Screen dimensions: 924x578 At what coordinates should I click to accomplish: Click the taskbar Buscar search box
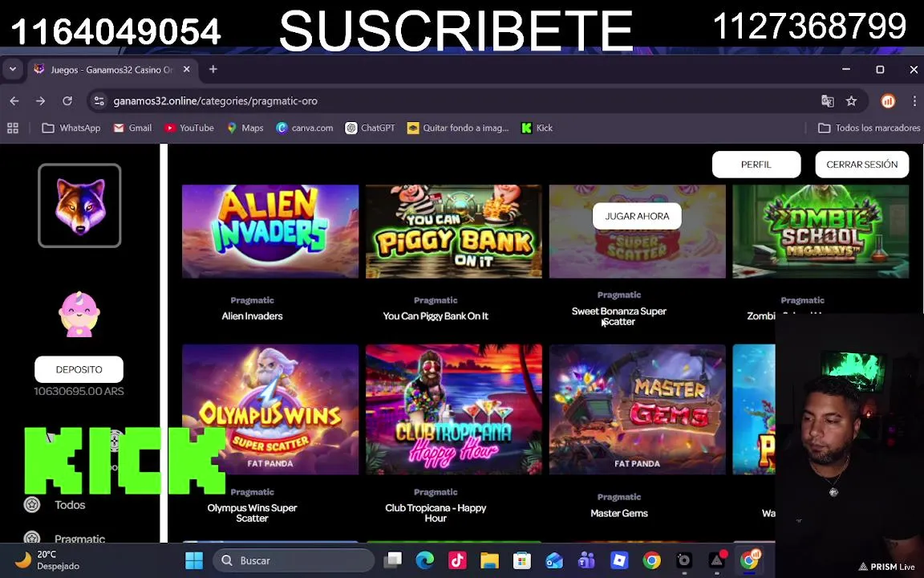(294, 560)
